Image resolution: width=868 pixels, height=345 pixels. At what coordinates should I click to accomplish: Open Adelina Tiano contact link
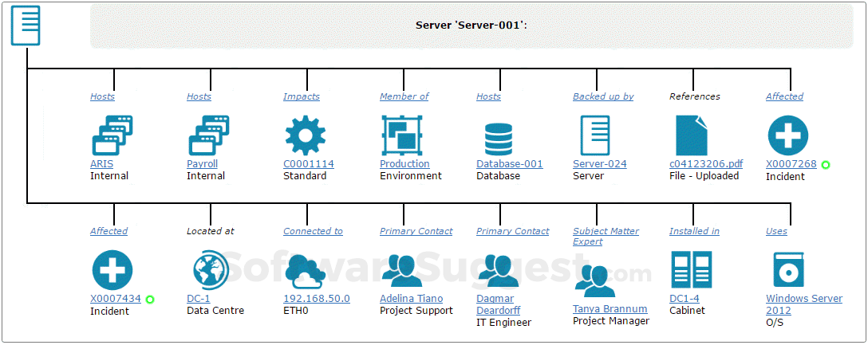[412, 299]
